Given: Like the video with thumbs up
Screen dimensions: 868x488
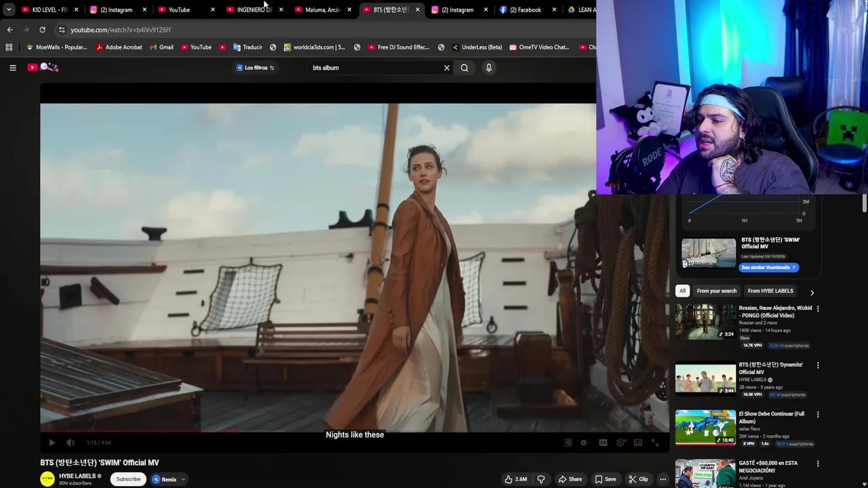Looking at the screenshot, I should [516, 479].
